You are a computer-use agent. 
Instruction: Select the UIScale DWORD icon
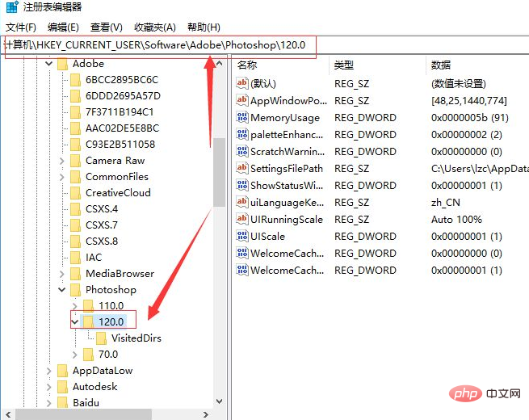coord(242,236)
